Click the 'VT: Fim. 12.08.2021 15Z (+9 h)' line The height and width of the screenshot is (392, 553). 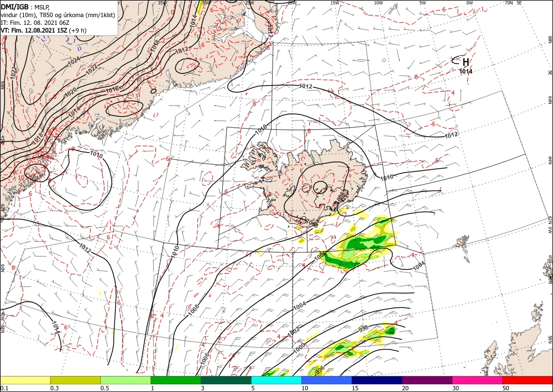coord(43,30)
